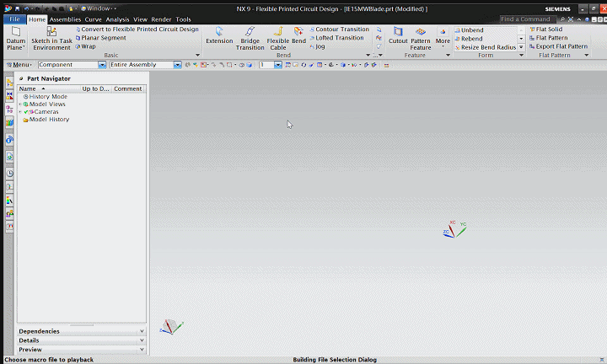The image size is (607, 364).
Task: Select the Extension tool
Action: [x=219, y=35]
